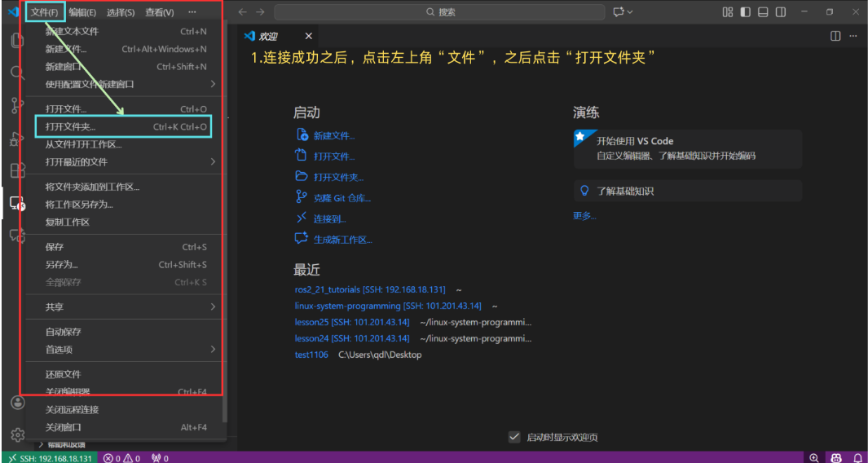
Task: Choose 将工作区另存为... menu item
Action: click(x=126, y=205)
